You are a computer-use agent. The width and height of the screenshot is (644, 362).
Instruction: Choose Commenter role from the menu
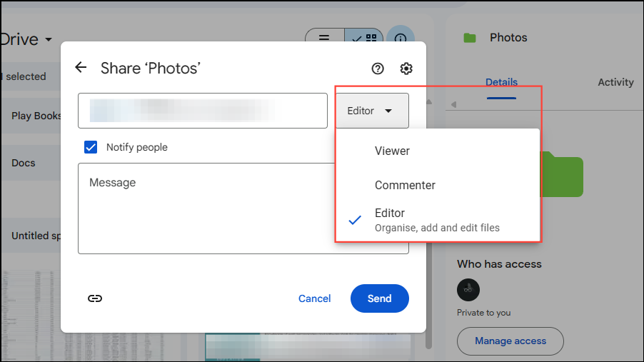[438, 185]
